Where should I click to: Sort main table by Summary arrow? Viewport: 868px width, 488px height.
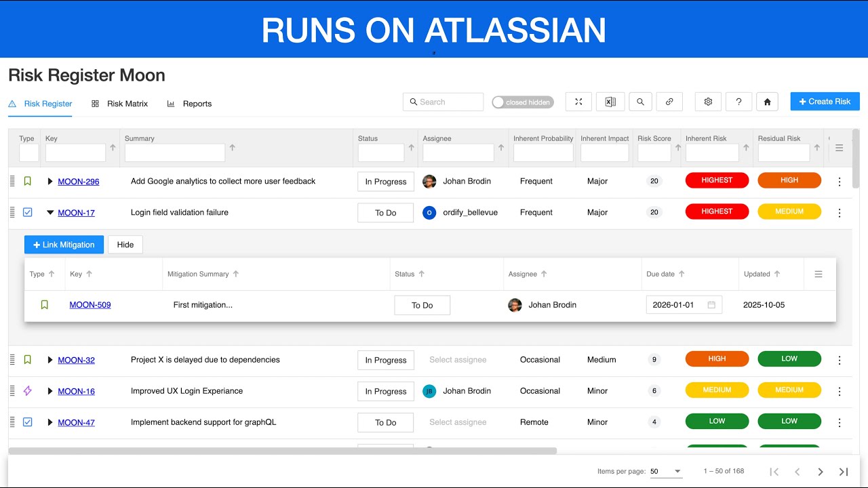click(233, 147)
